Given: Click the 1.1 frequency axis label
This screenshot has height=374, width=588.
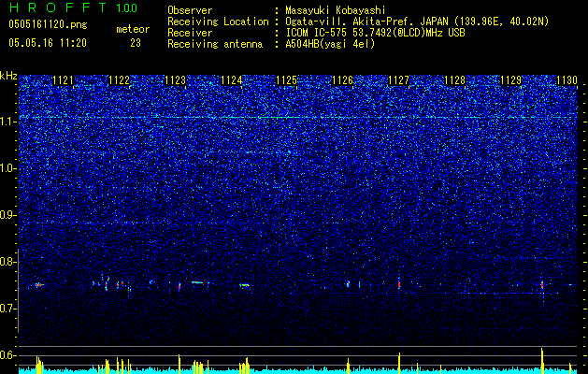Looking at the screenshot, I should (x=8, y=122).
